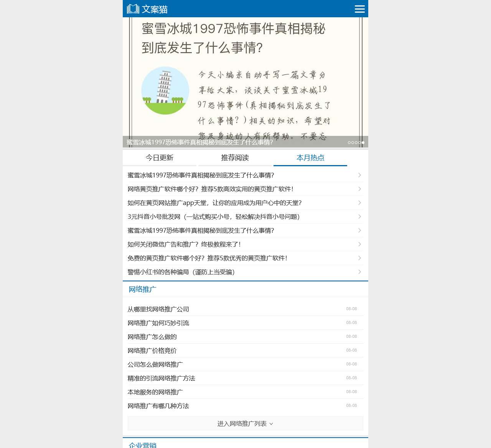Switch to the 今日更新 tab
The image size is (491, 448).
pyautogui.click(x=160, y=158)
